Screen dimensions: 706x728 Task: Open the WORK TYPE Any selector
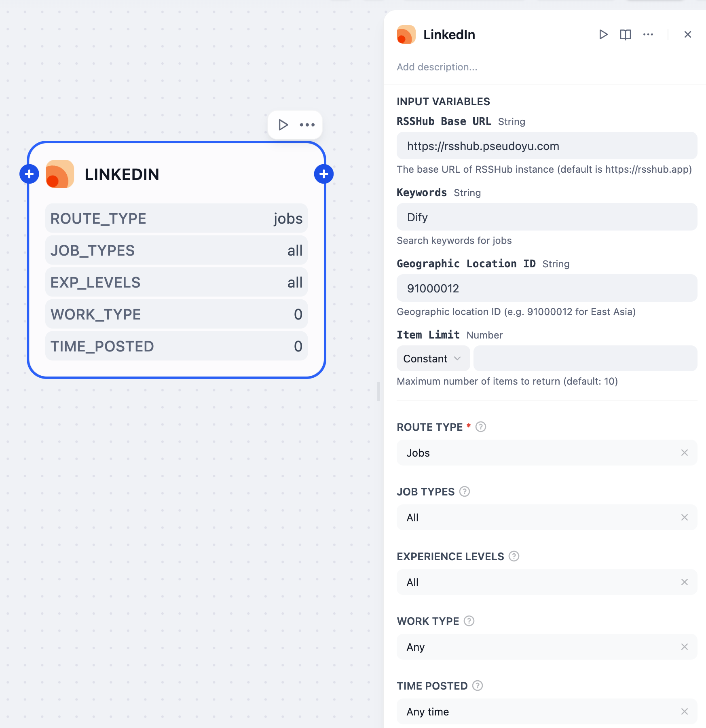[538, 647]
